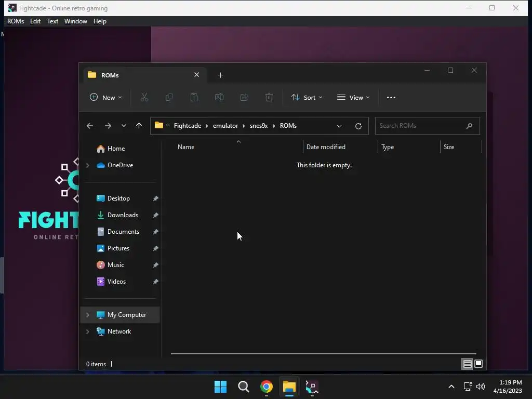Open Downloads quick access folder
This screenshot has height=399, width=532.
coord(123,215)
